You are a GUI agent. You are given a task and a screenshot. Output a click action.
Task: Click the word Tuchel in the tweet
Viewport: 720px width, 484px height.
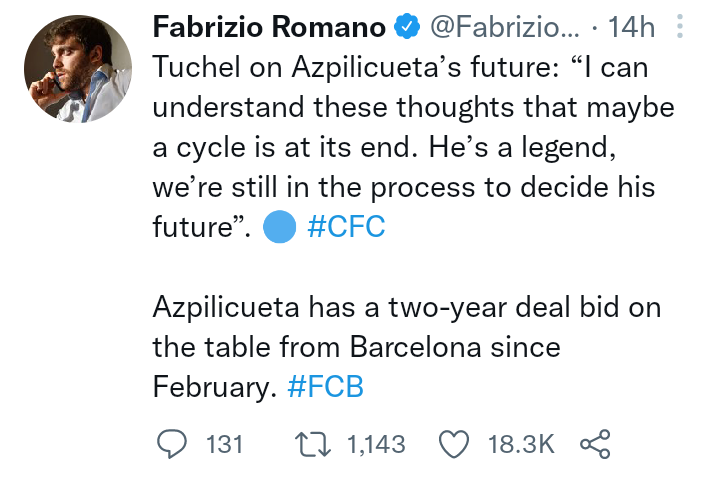(197, 67)
